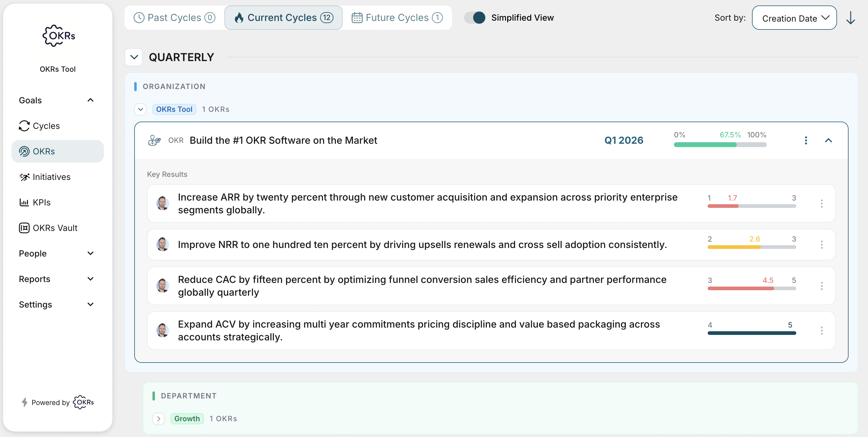Screen dimensions: 868x437
Task: Click the OKRs logo at top of sidebar
Action: click(58, 36)
